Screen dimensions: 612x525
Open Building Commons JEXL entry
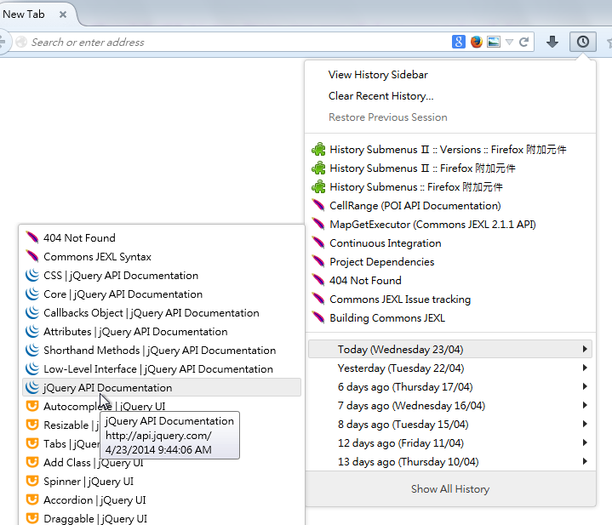387,318
